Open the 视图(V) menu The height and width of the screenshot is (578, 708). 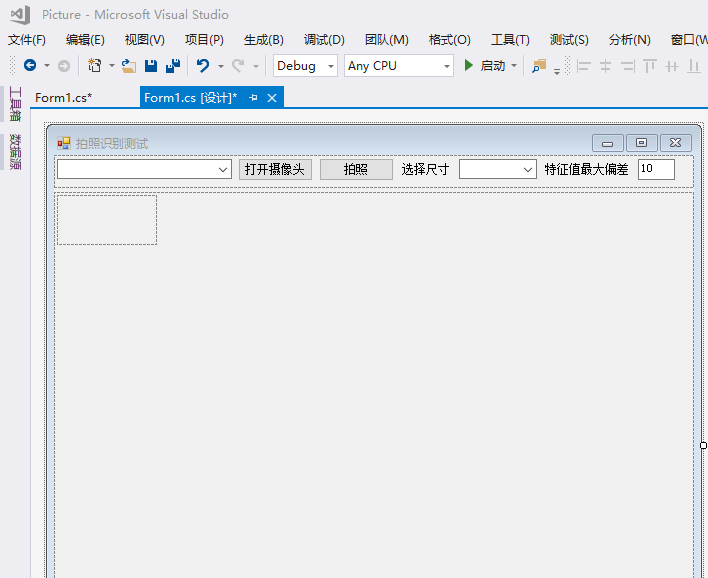[144, 40]
